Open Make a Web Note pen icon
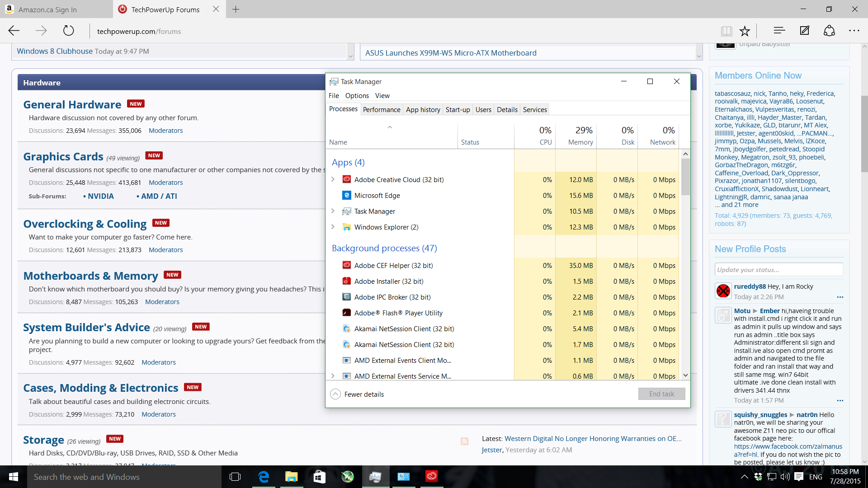 pyautogui.click(x=805, y=31)
